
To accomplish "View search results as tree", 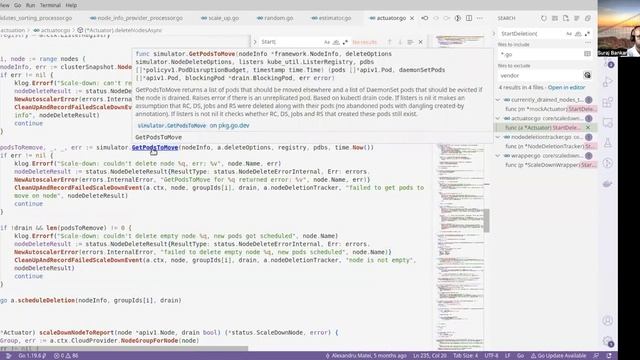I will tap(577, 18).
